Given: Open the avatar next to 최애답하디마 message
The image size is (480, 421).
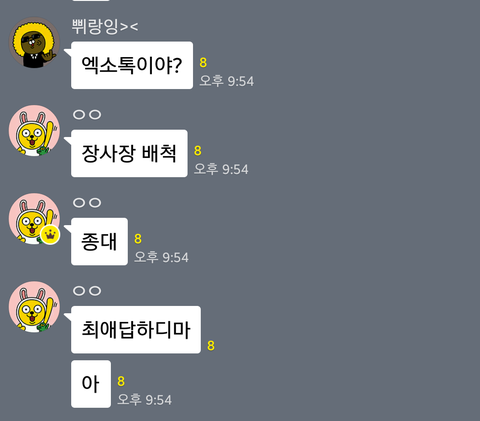Looking at the screenshot, I should tap(34, 307).
